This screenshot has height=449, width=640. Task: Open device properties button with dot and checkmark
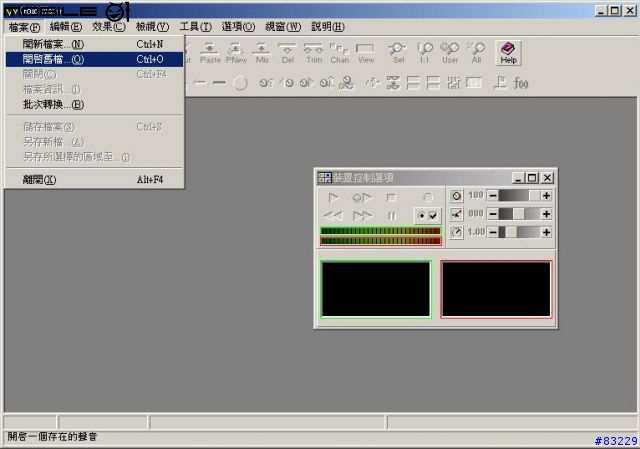427,215
